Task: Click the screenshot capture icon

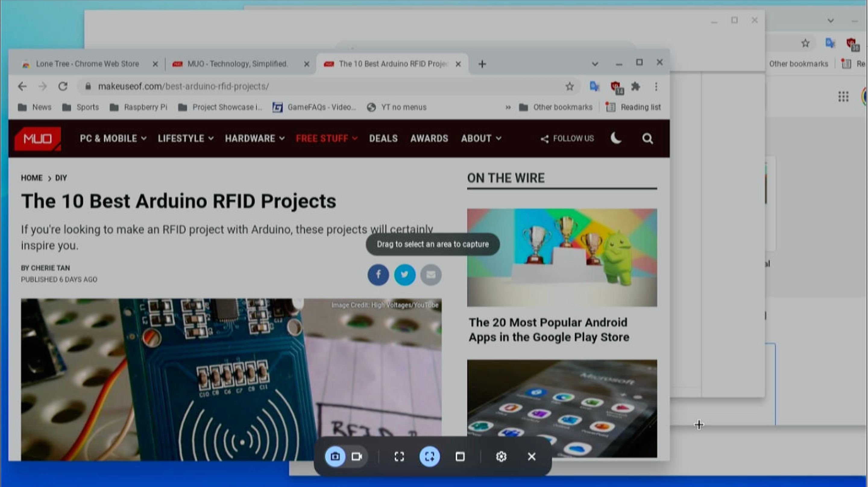Action: tap(335, 457)
